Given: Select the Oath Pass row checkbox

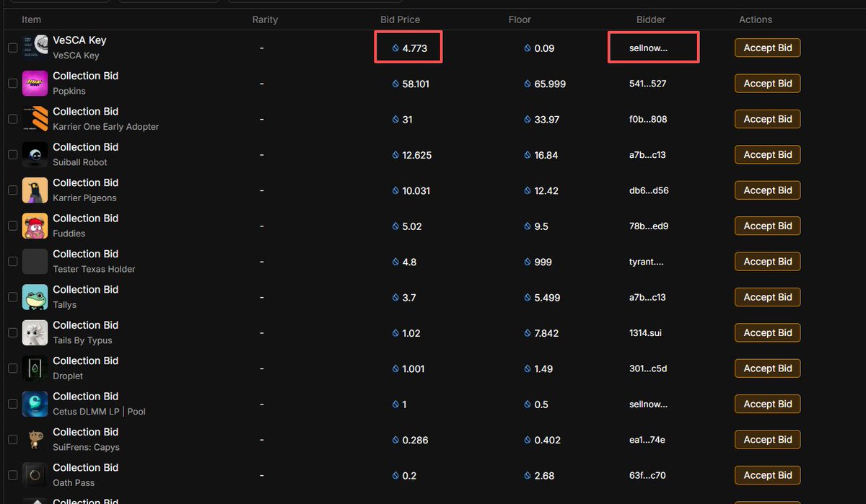Looking at the screenshot, I should 12,475.
